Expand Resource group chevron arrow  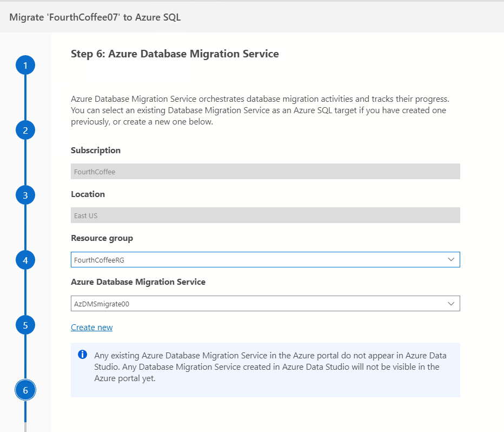point(452,260)
